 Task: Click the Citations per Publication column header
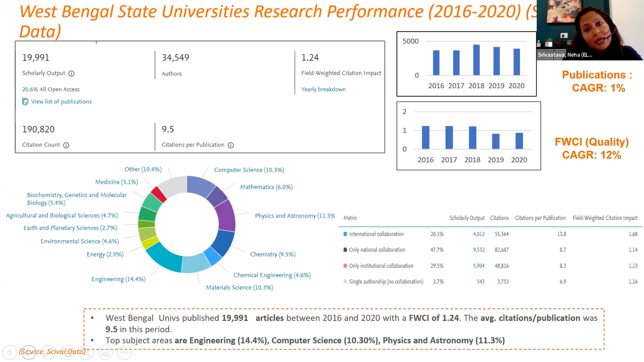(540, 218)
